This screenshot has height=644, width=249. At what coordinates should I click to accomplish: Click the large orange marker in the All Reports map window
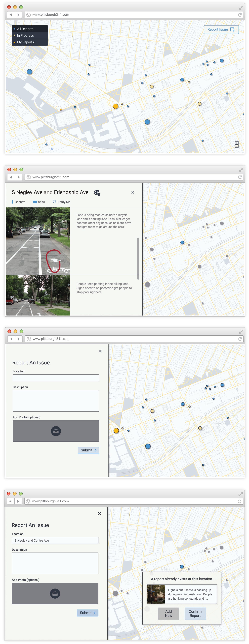click(x=116, y=106)
